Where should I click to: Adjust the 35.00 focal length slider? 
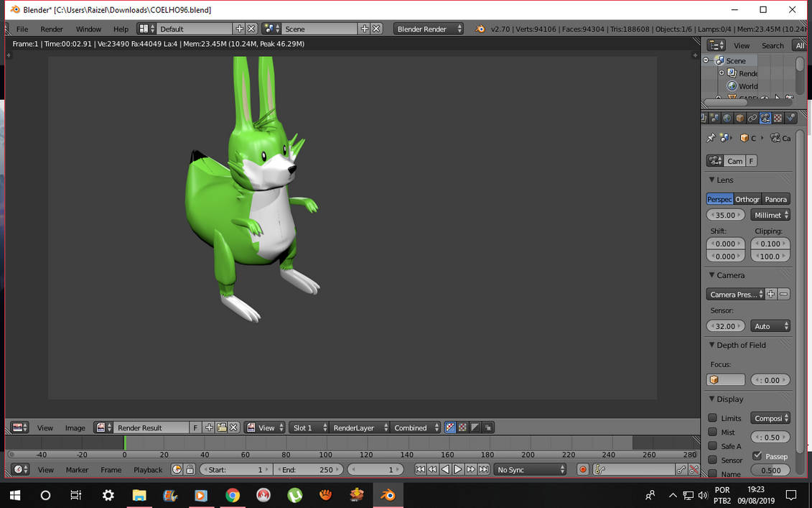pyautogui.click(x=725, y=214)
